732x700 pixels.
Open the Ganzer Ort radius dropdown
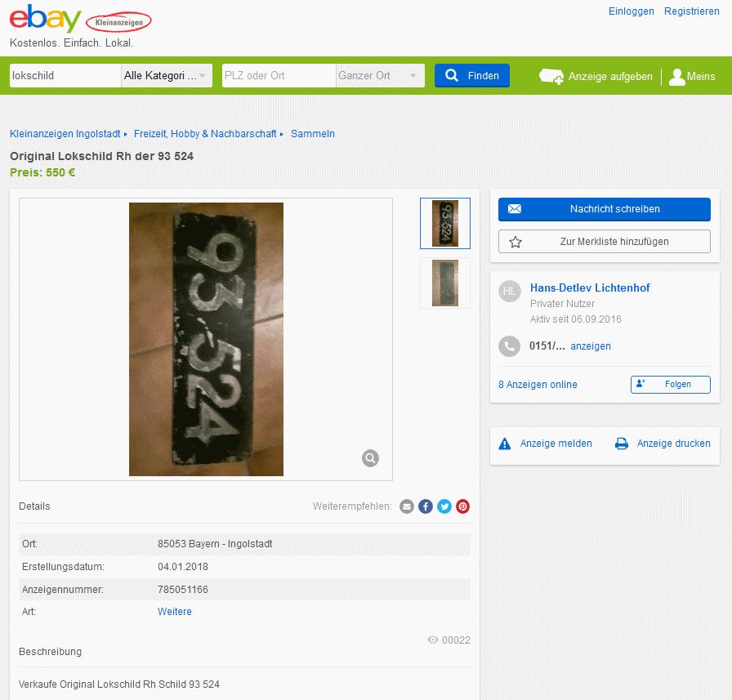click(380, 76)
